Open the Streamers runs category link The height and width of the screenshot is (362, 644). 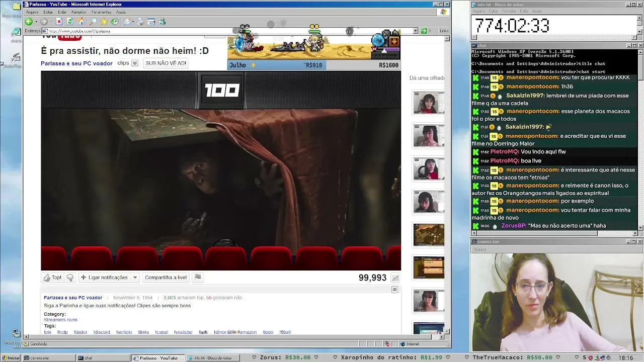pyautogui.click(x=60, y=320)
